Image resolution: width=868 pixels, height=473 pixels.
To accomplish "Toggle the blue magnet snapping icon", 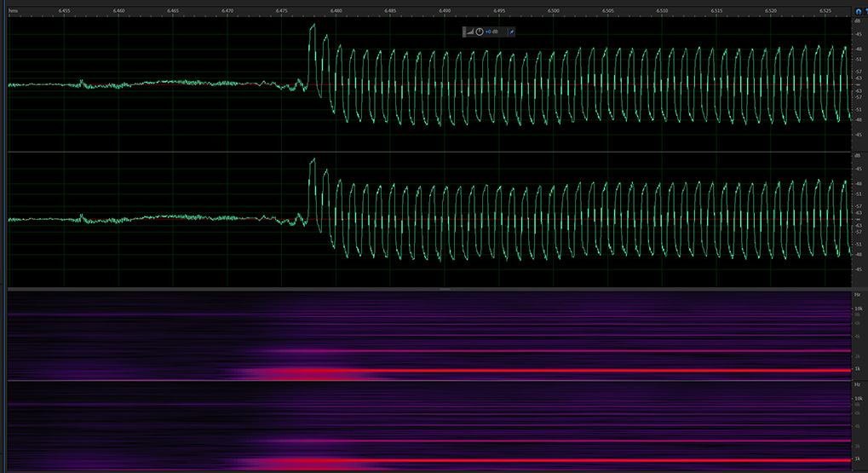I will click(857, 10).
